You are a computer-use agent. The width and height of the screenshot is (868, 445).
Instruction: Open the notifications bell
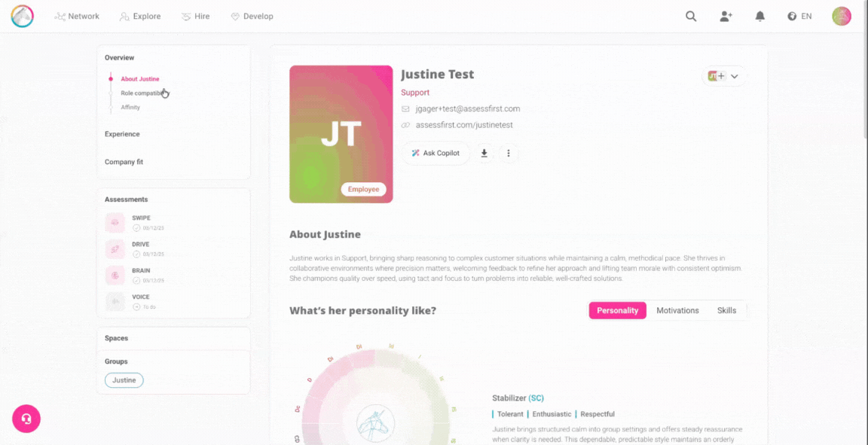760,16
